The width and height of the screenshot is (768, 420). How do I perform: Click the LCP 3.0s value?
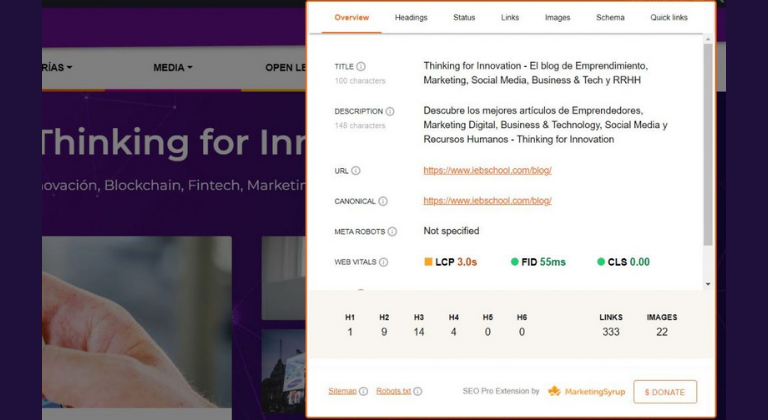[x=467, y=262]
